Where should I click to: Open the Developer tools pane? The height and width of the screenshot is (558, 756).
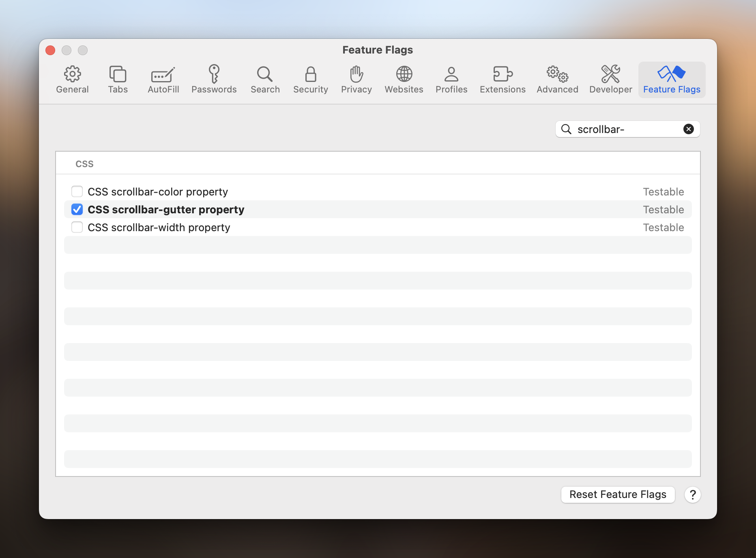(x=610, y=80)
